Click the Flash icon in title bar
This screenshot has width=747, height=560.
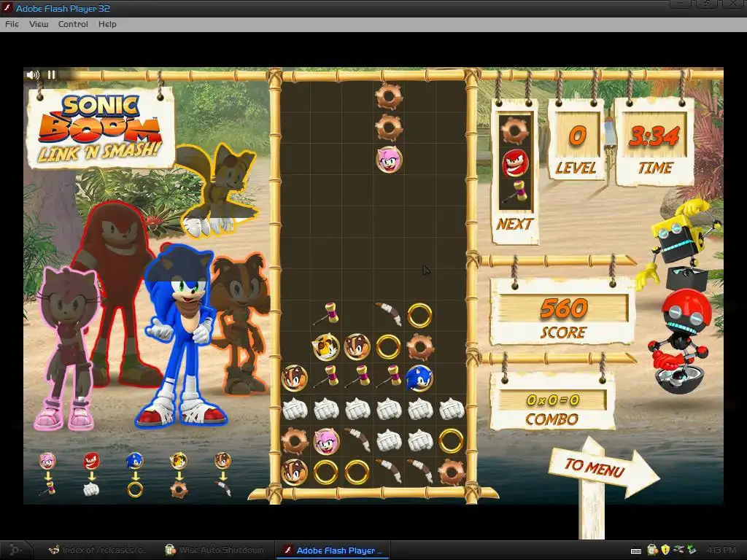coord(7,8)
